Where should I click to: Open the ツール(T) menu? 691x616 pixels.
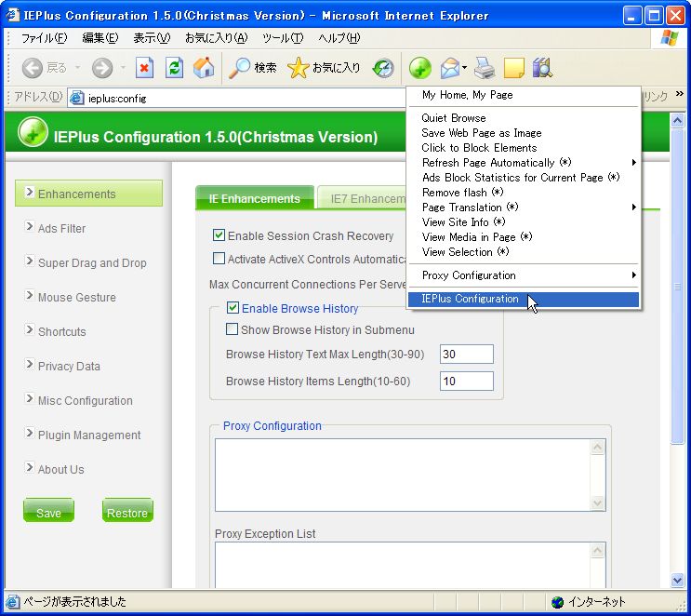click(x=283, y=38)
